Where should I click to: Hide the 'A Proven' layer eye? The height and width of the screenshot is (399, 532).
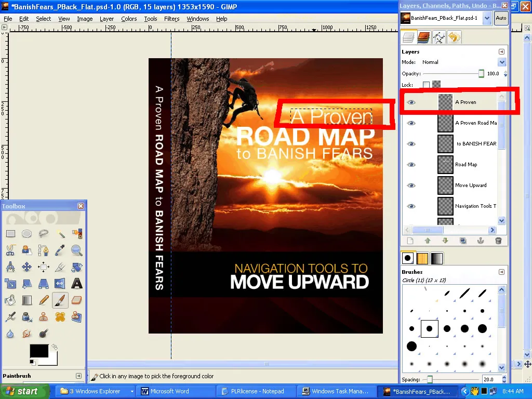click(x=411, y=102)
